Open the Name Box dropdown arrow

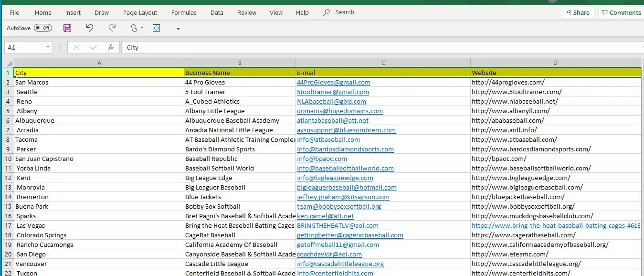tap(48, 47)
